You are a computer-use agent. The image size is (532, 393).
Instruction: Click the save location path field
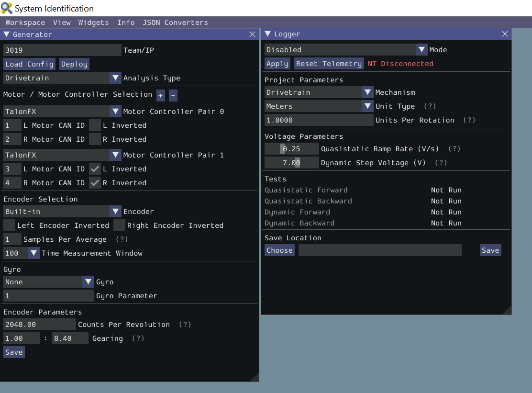[380, 250]
